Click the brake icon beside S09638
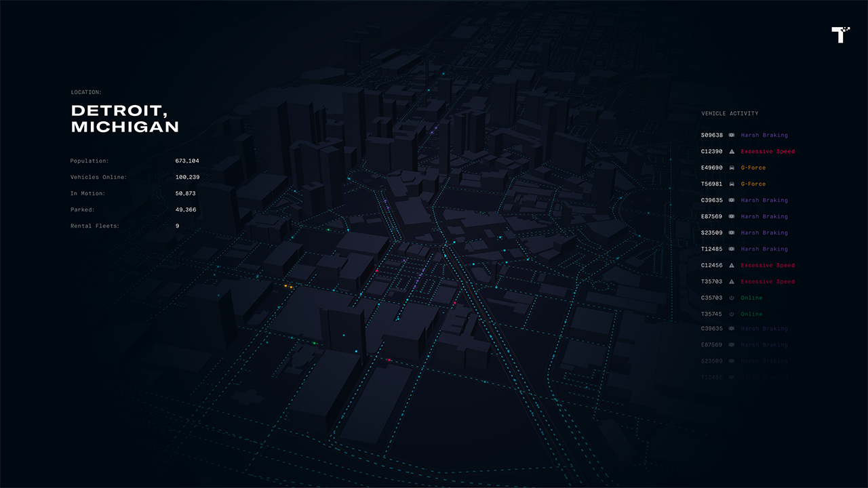Screen dimensions: 868x488 pyautogui.click(x=732, y=136)
